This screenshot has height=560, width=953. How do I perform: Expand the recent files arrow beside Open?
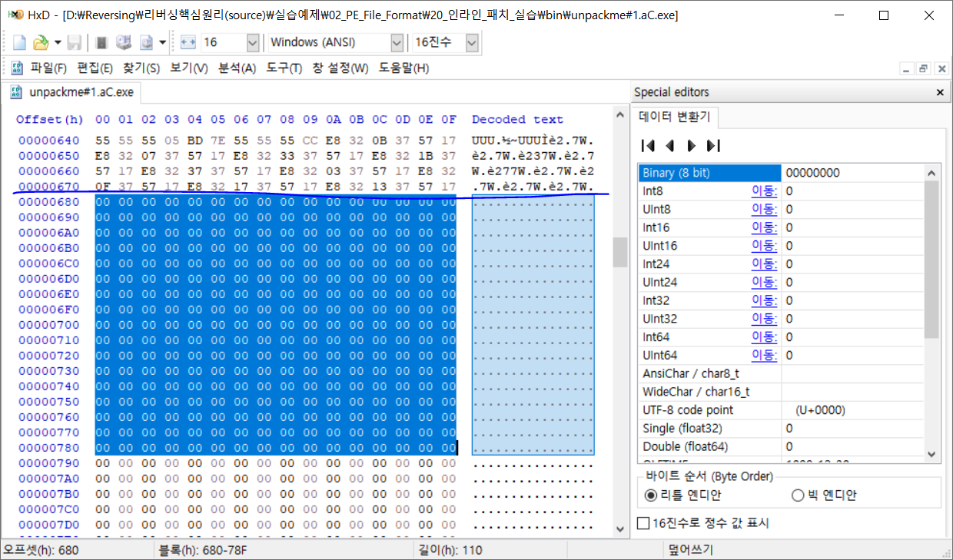57,42
